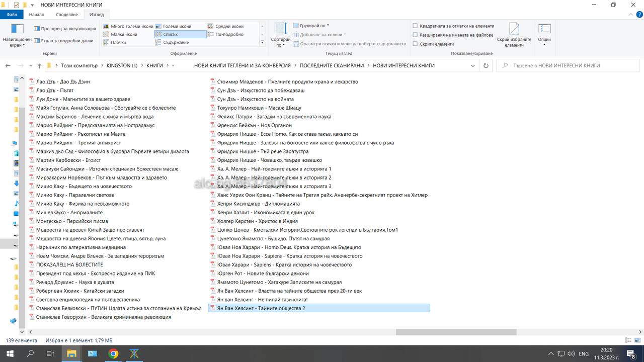Click Скрий избраните елементи button
This screenshot has height=362, width=644.
coord(514,35)
